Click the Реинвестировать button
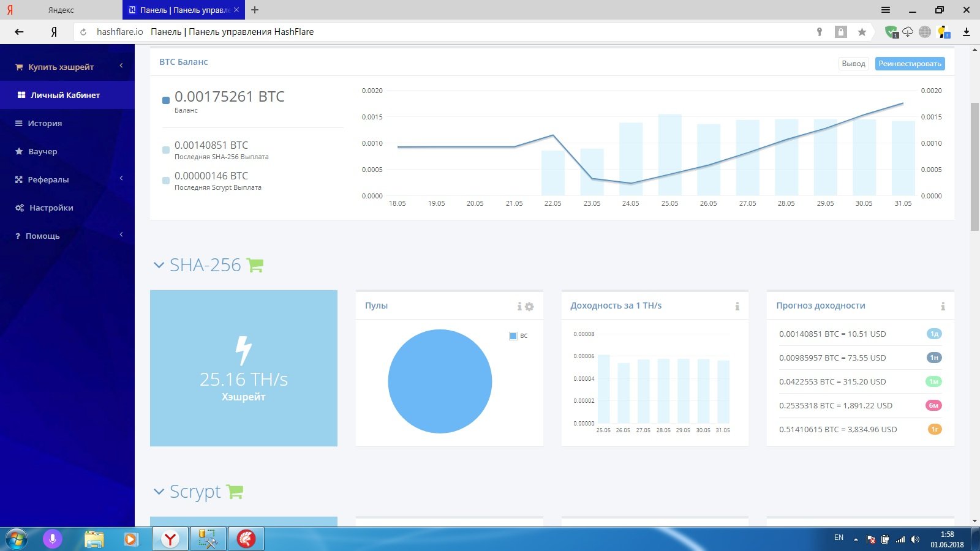Image resolution: width=980 pixels, height=551 pixels. click(910, 64)
